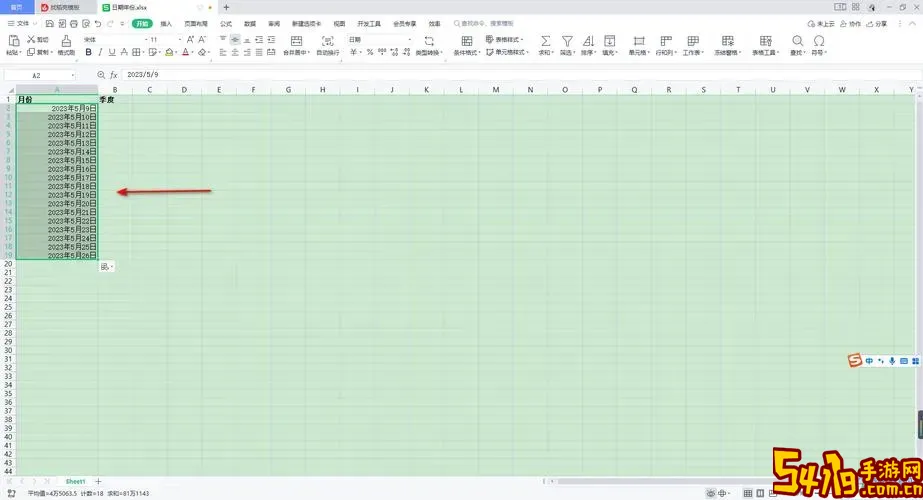This screenshot has height=500, width=923.
Task: Click the Save icon in quick toolbar
Action: pos(49,24)
